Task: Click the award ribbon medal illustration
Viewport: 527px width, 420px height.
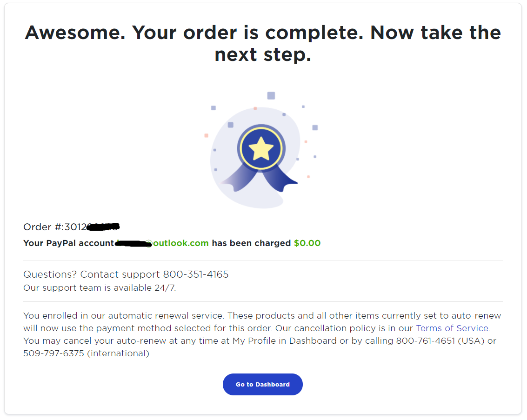Action: click(260, 158)
